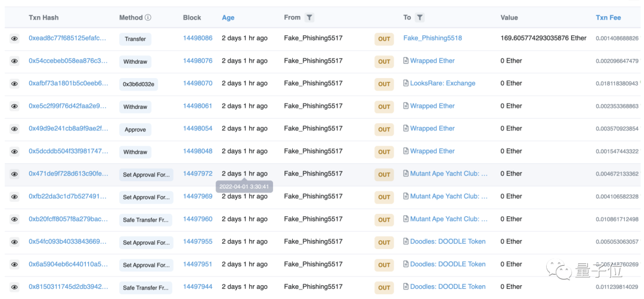The image size is (644, 299).
Task: Open the Fake_Phishing5518 recipient address link
Action: click(x=432, y=38)
